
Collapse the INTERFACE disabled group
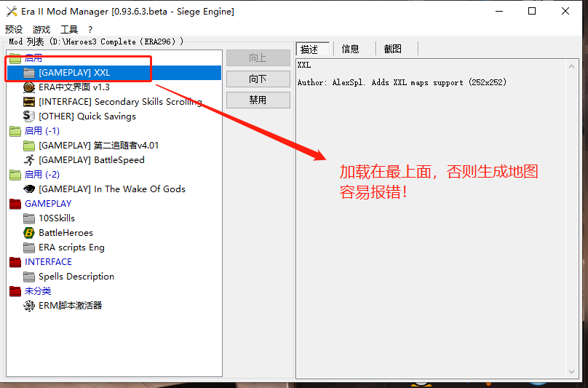15,262
